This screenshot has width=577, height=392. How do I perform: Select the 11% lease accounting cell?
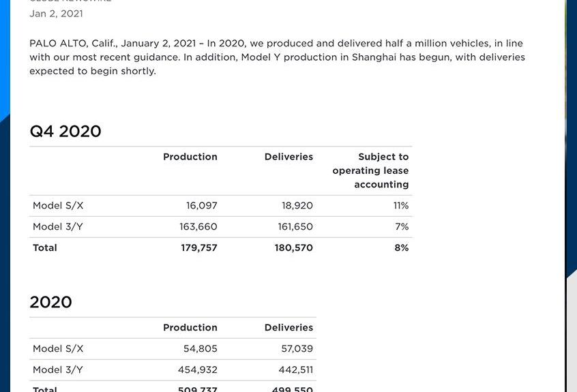[x=400, y=206]
